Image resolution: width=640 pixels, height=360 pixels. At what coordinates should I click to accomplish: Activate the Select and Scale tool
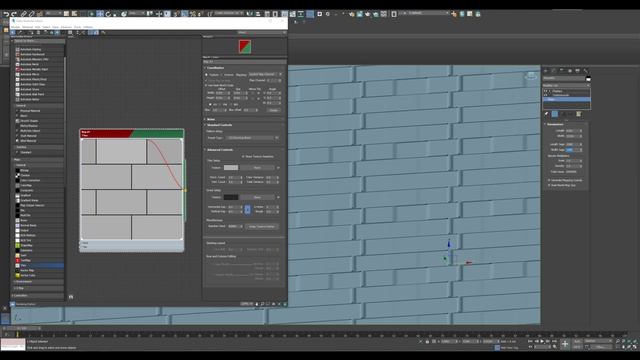point(115,14)
